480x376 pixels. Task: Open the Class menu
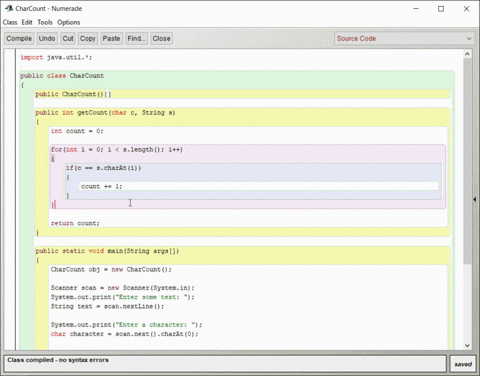tap(10, 22)
